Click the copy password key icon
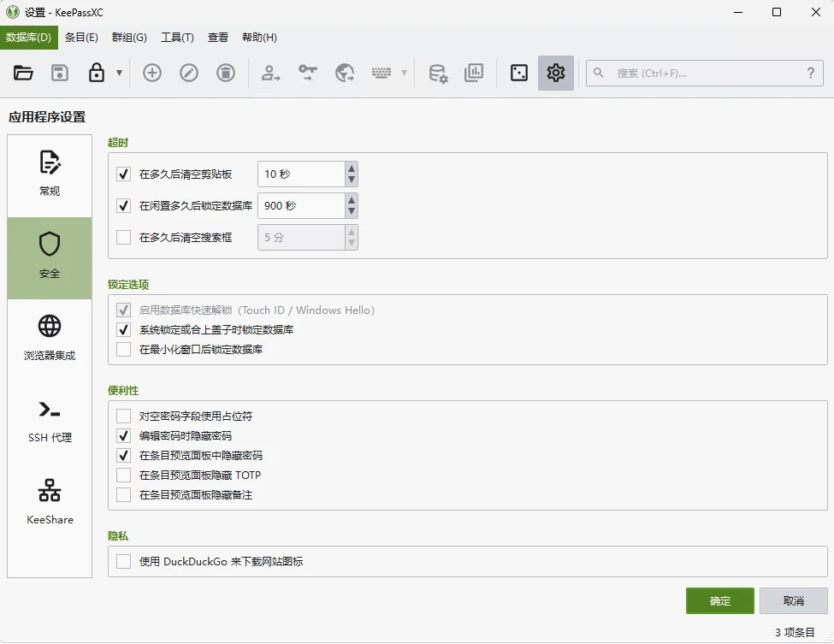 (307, 73)
